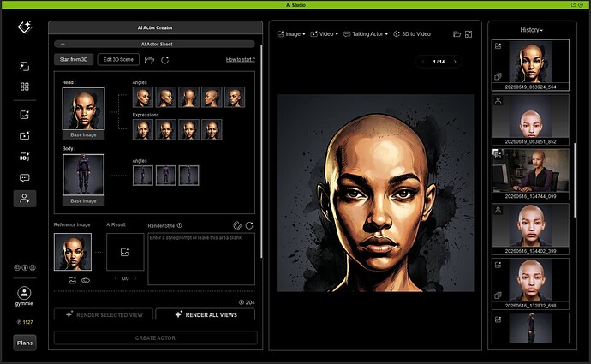Click the external pop-out icon in the title bar
The width and height of the screenshot is (591, 364).
point(573,5)
